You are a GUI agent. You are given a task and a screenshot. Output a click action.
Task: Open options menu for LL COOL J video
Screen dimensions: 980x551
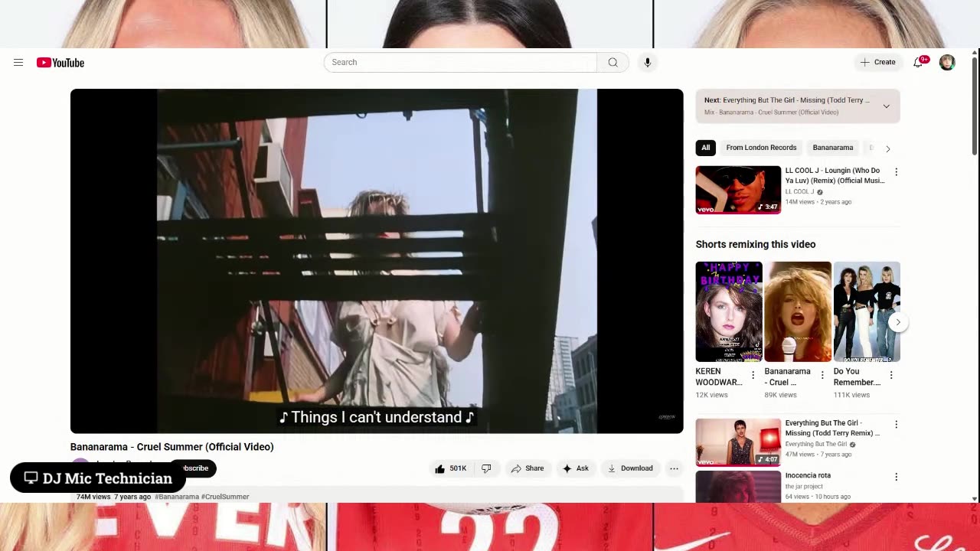(896, 172)
